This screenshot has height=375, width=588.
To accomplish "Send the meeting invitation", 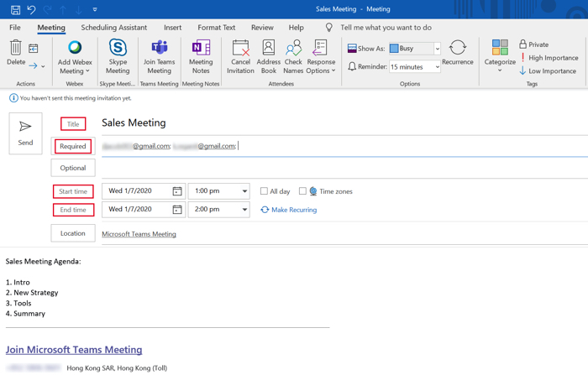I will point(25,133).
